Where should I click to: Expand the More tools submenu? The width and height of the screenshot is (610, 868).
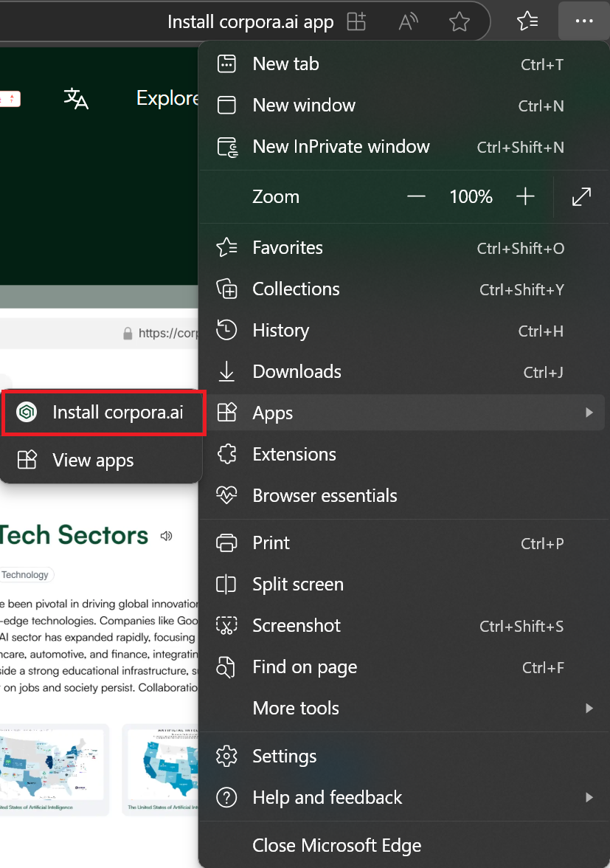click(x=589, y=708)
